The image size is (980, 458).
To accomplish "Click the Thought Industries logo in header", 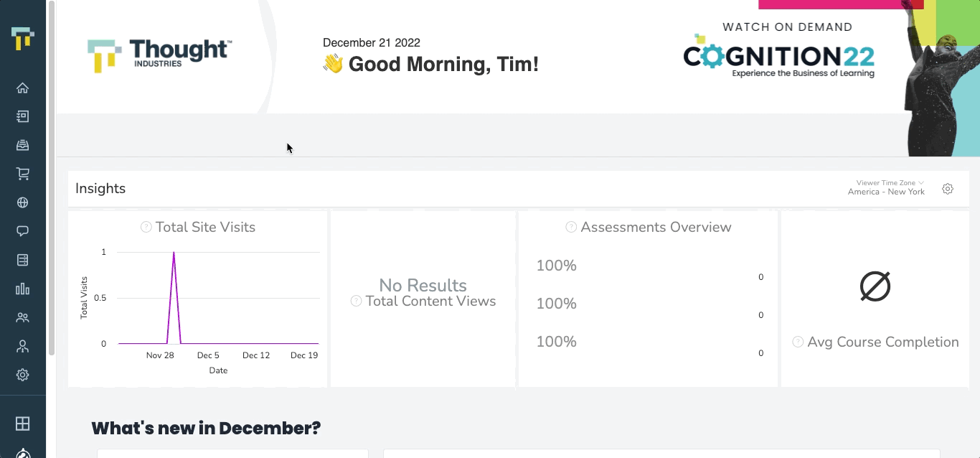I will 159,55.
